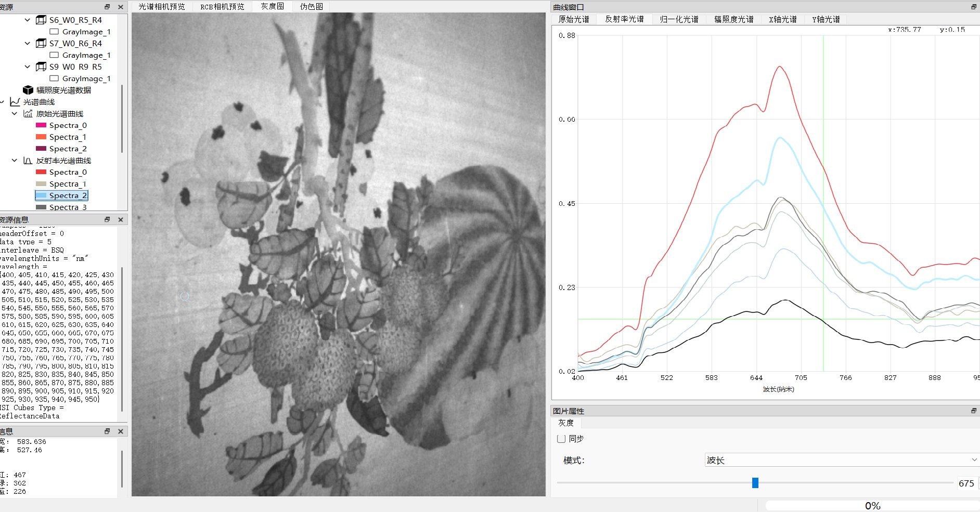This screenshot has width=980, height=512.
Task: Click the black cube icon for 辐照度光谱数据
Action: 28,90
